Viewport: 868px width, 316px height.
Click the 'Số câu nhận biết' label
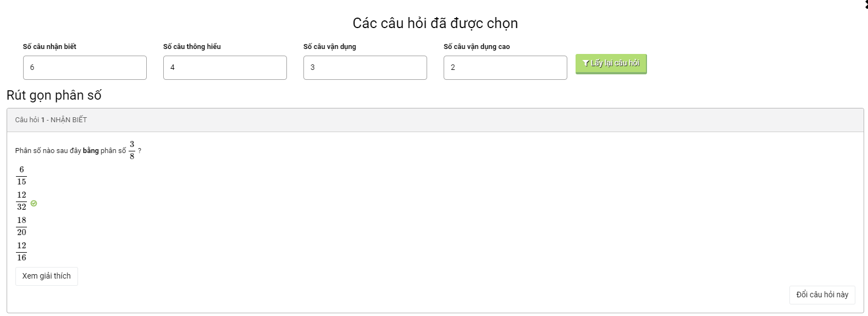pos(49,47)
